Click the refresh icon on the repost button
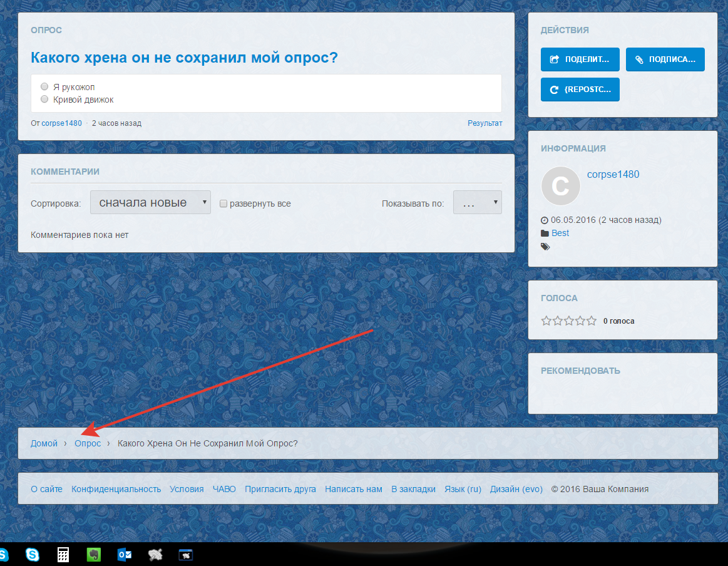The image size is (728, 566). point(554,90)
